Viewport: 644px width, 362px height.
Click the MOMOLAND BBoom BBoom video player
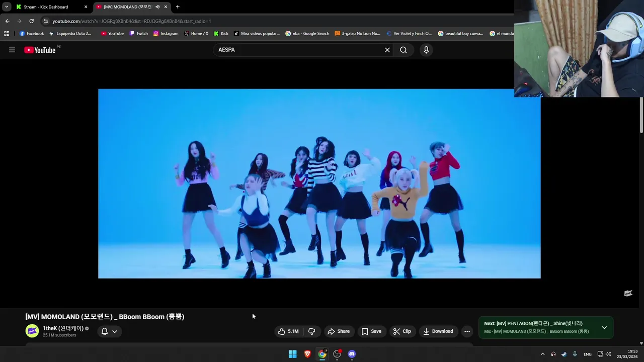point(319,184)
